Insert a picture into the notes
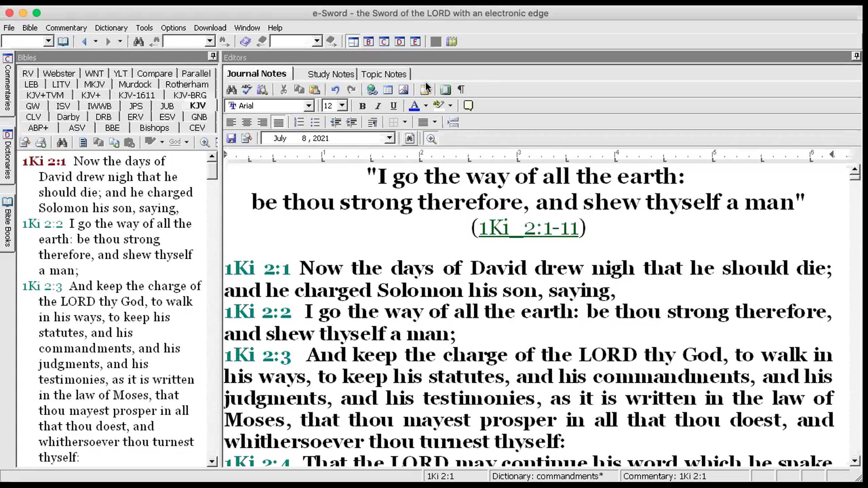 tap(403, 89)
